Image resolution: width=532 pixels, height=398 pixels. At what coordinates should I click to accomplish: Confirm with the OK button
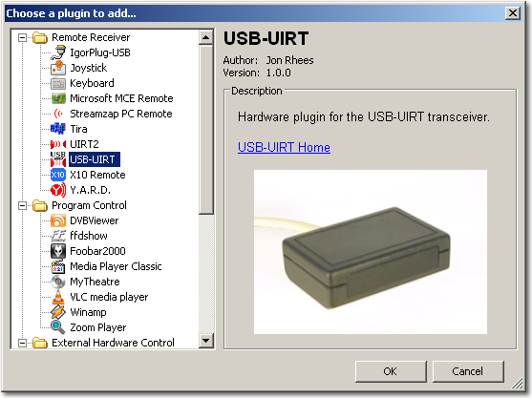point(391,371)
